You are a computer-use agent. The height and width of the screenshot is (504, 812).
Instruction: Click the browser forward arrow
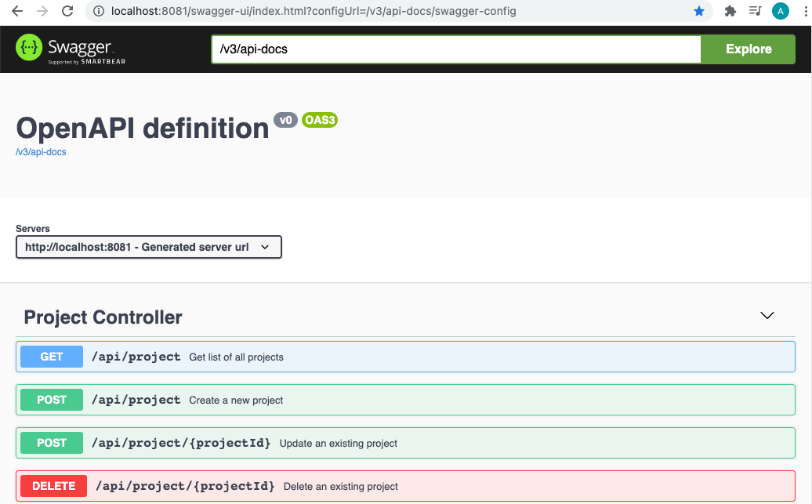(42, 12)
